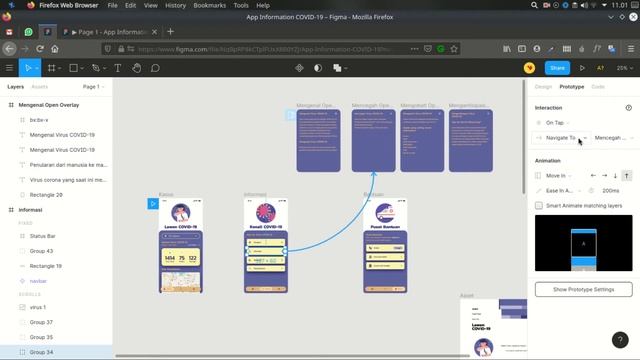Set animation direction to down arrow

click(x=615, y=176)
